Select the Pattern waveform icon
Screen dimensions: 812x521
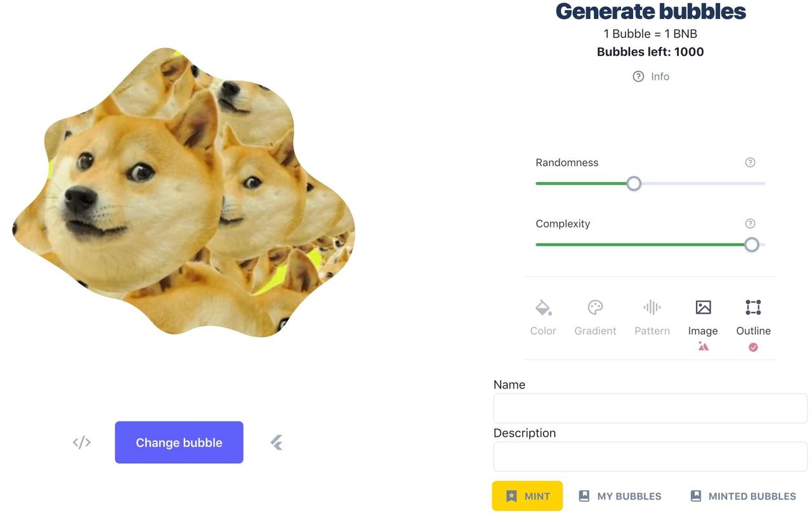click(652, 307)
